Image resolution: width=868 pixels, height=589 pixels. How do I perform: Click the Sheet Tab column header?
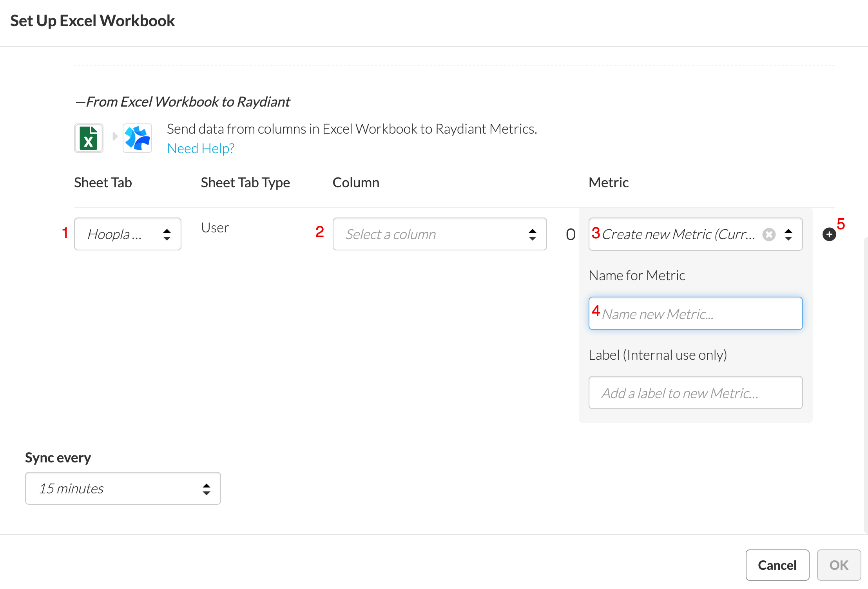(x=103, y=183)
